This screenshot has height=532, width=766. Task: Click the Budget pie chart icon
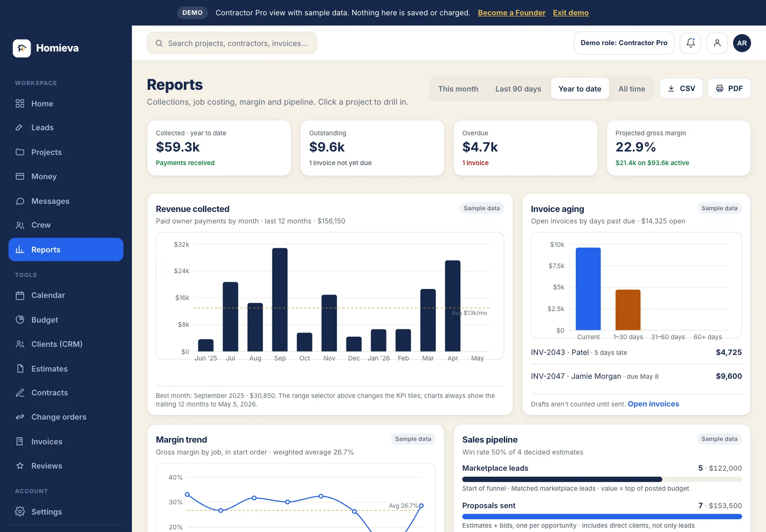click(x=20, y=320)
